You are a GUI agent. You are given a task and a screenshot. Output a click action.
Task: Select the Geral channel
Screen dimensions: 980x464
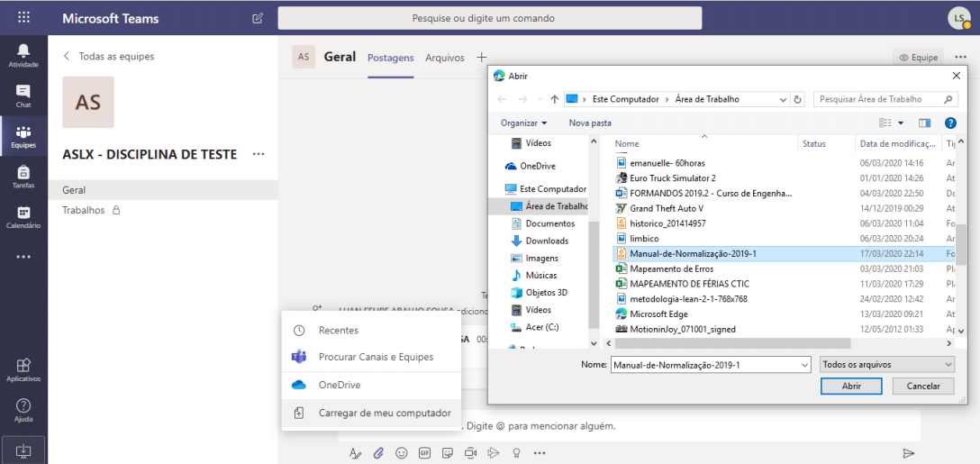pos(163,190)
